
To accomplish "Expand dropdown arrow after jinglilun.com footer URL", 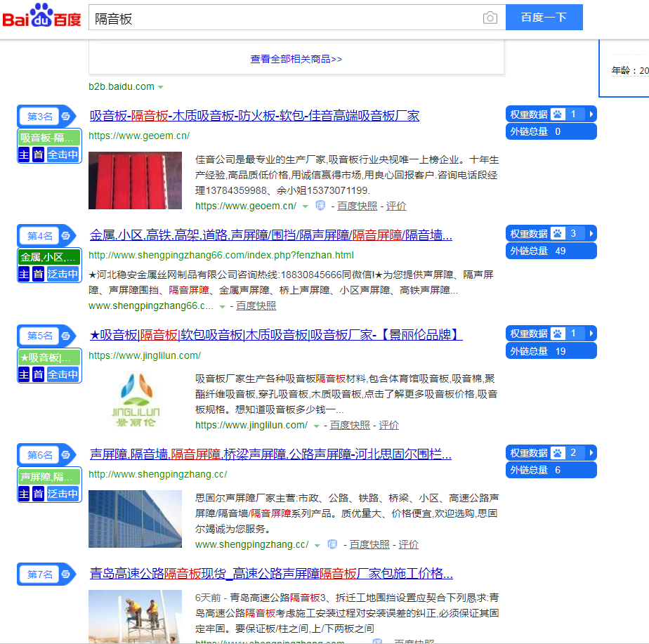I will coord(316,426).
